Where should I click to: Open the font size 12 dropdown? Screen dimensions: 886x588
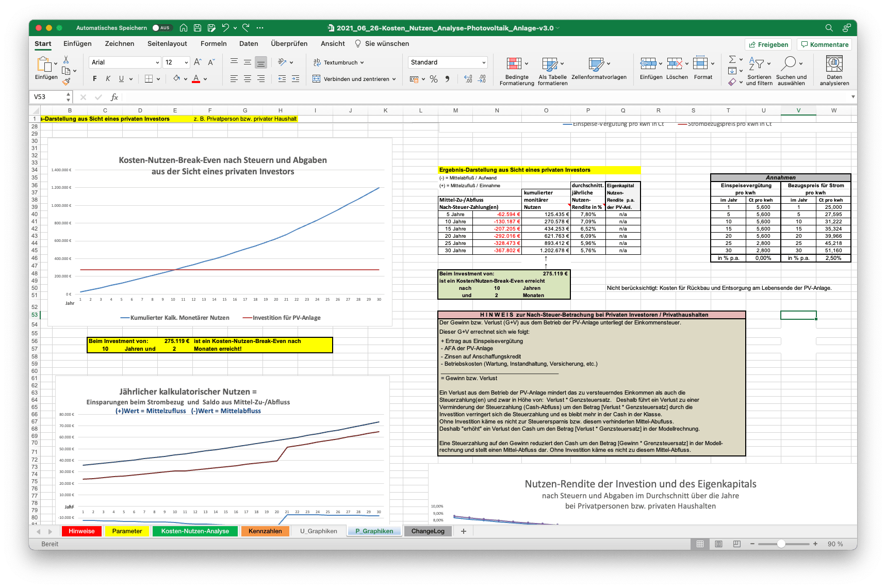186,62
